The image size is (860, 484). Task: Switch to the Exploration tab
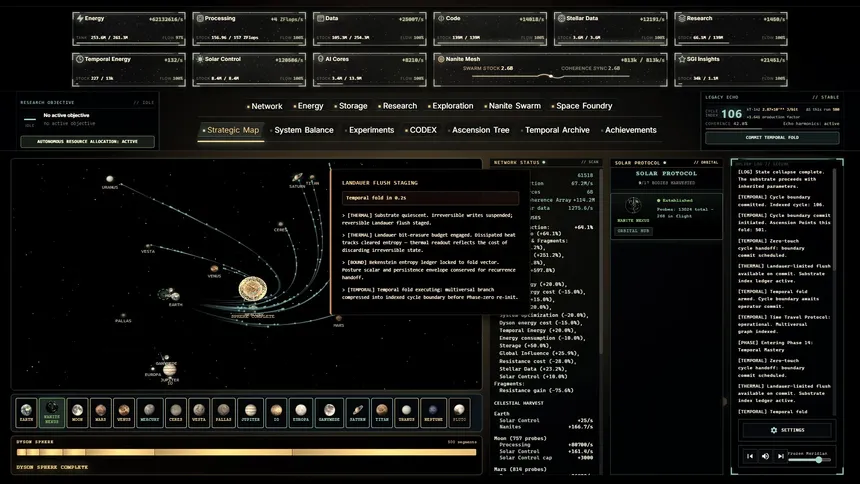coord(450,106)
